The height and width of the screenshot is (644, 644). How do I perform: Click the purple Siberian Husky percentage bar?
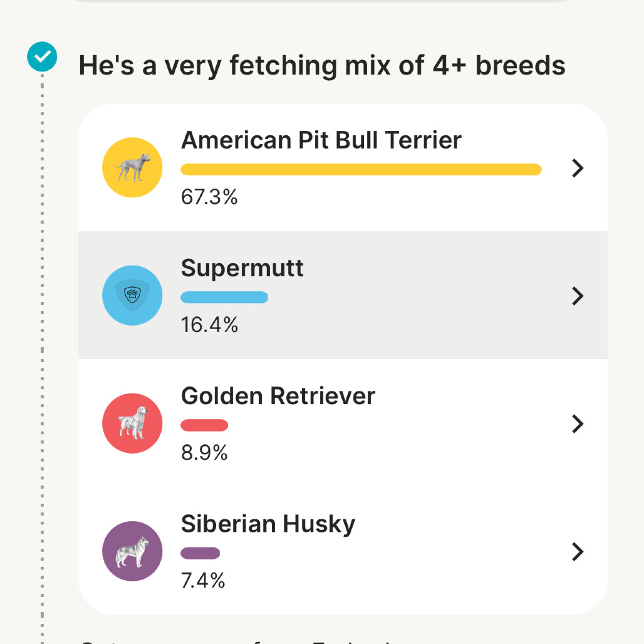(200, 553)
